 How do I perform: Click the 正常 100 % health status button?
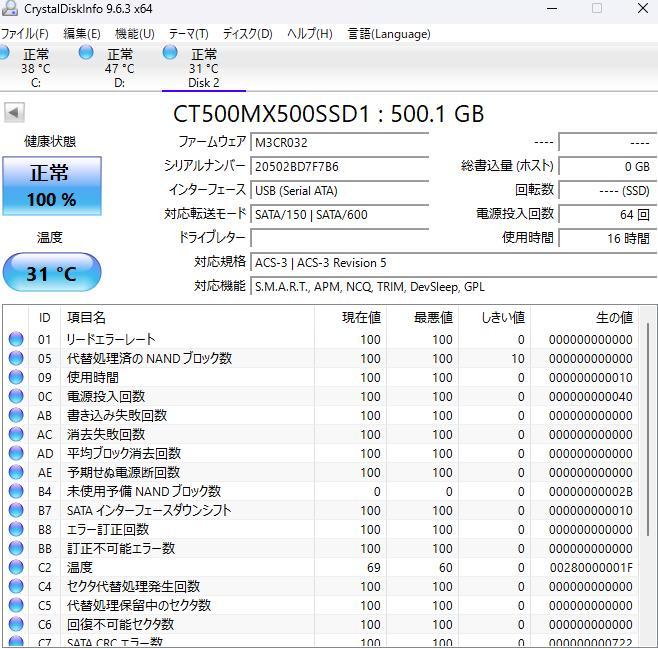52,186
